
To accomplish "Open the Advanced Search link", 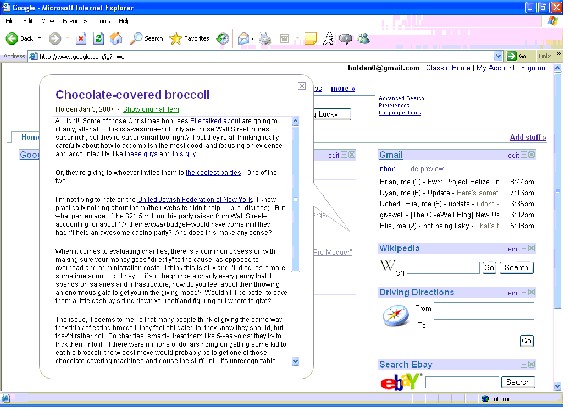I will [401, 98].
